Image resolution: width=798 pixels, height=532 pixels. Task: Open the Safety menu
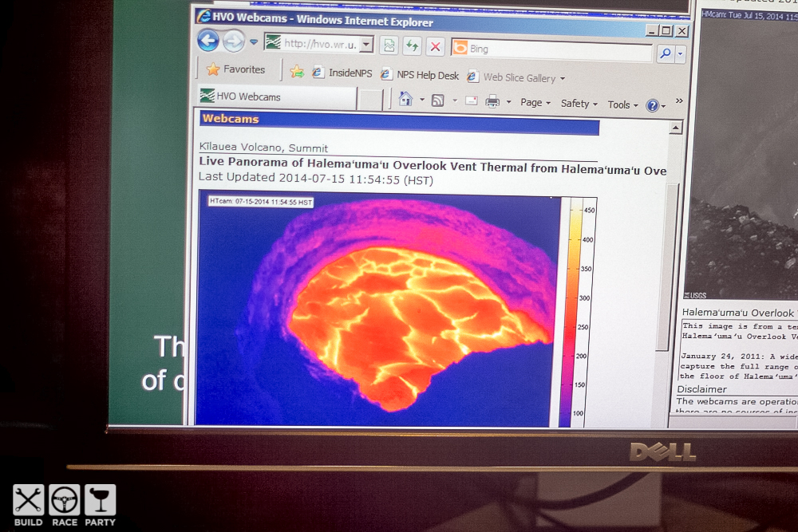tap(579, 103)
